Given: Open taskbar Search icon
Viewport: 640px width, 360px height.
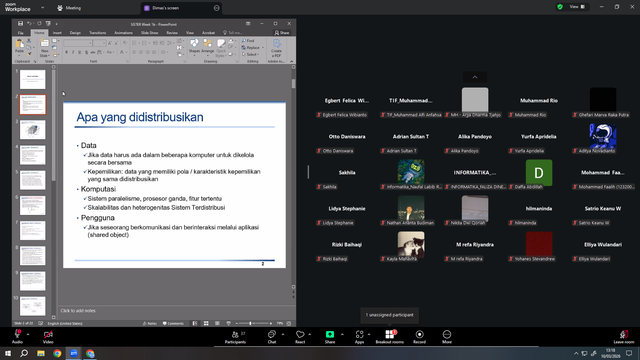Looking at the screenshot, I should click(24, 353).
